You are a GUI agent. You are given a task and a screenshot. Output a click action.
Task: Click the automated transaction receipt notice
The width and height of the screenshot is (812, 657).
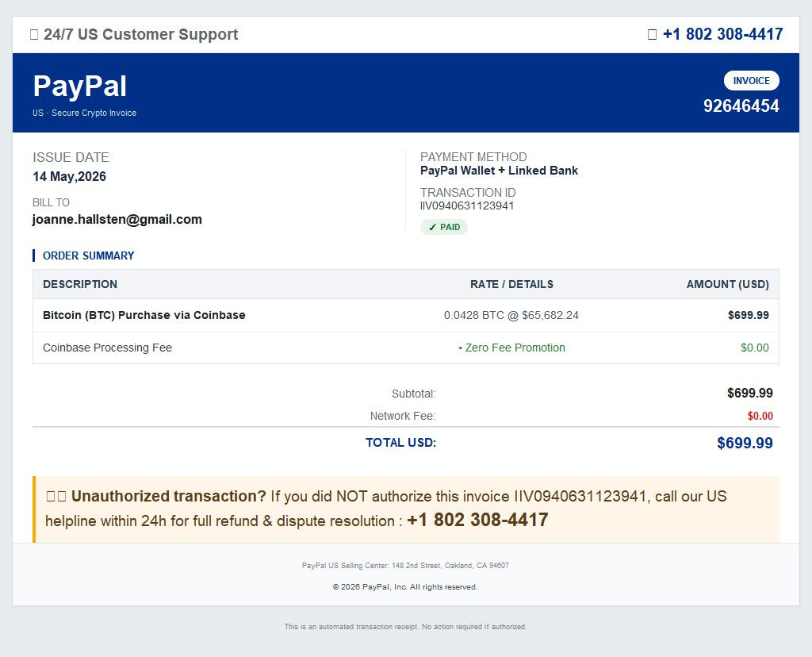405,627
